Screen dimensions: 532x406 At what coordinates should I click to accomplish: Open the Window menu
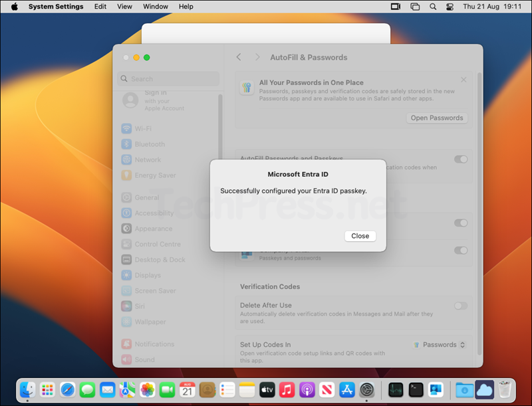[156, 7]
